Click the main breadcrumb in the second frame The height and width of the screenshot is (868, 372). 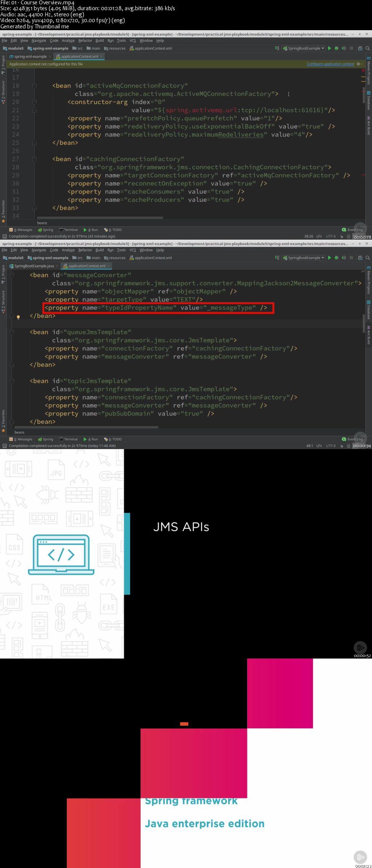(x=94, y=258)
